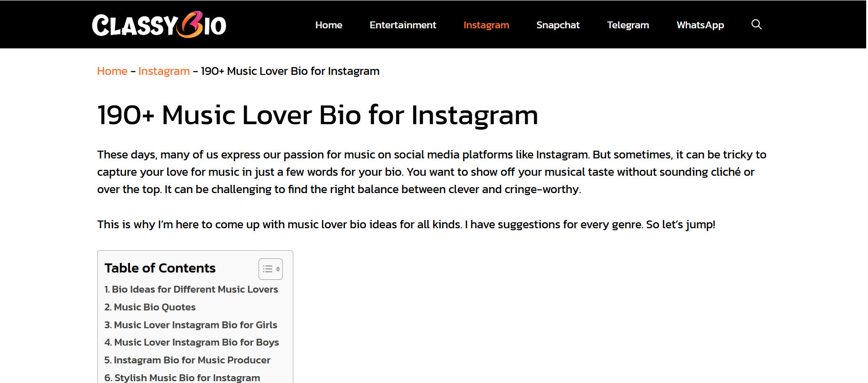Image resolution: width=868 pixels, height=383 pixels.
Task: Go to the Telegram navigation entry
Action: click(628, 25)
